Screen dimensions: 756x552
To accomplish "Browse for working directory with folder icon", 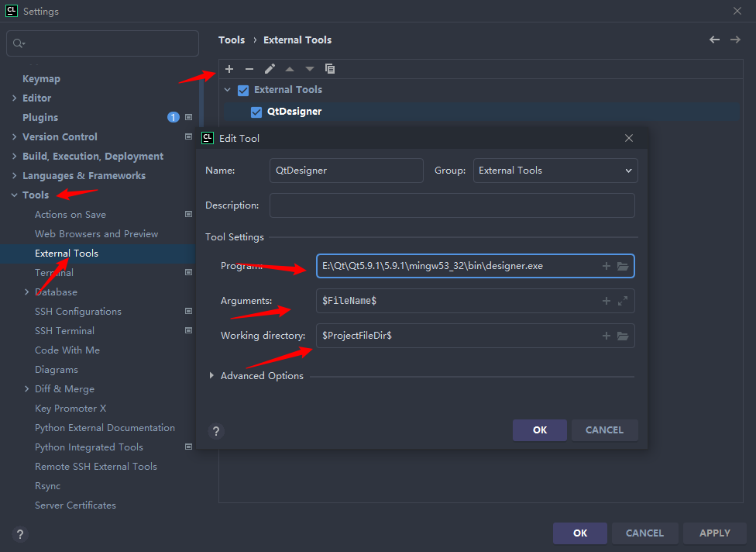I will click(623, 336).
